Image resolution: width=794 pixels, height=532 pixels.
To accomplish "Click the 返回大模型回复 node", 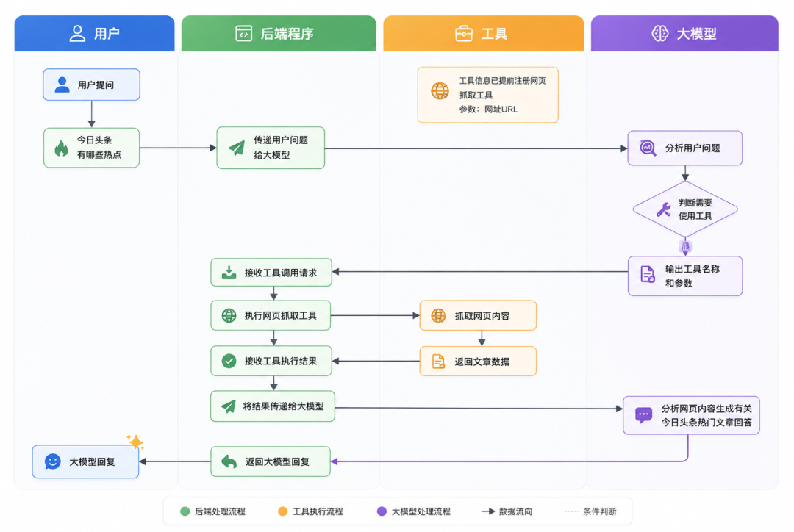I will click(x=271, y=461).
